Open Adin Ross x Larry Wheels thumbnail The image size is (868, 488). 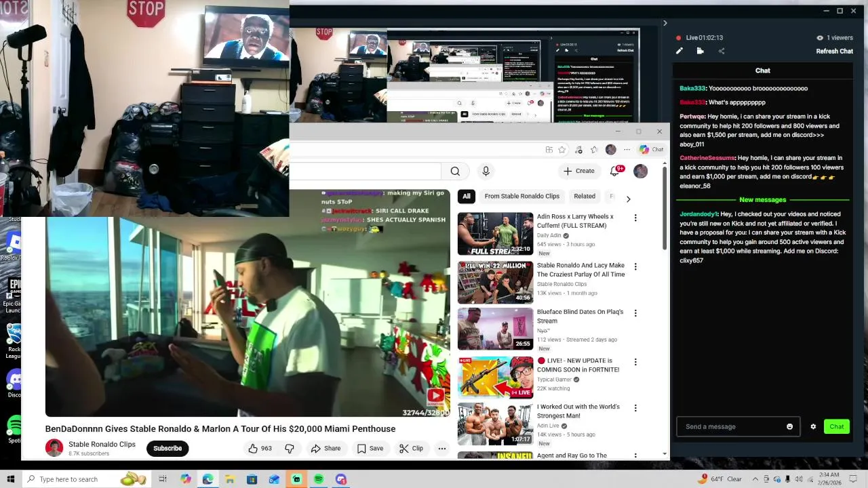tap(495, 234)
